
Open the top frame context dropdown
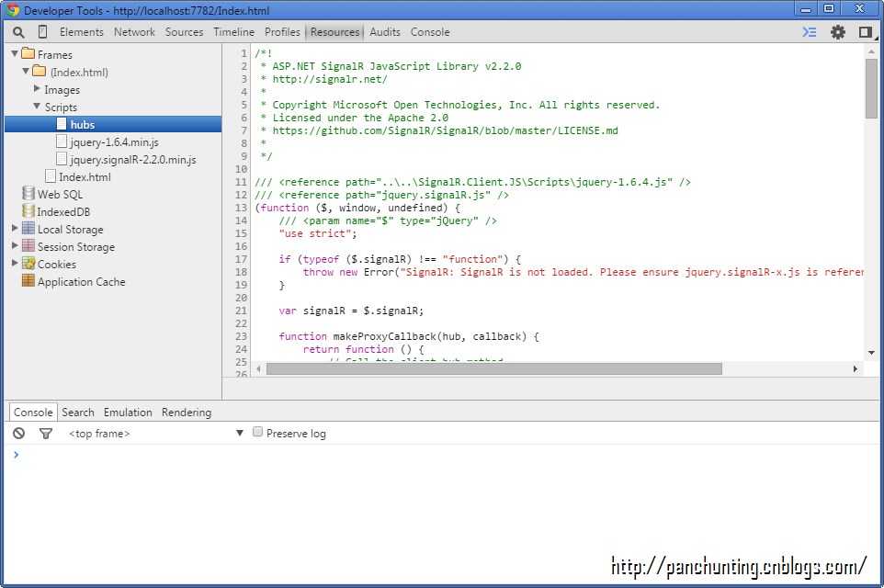tap(156, 434)
